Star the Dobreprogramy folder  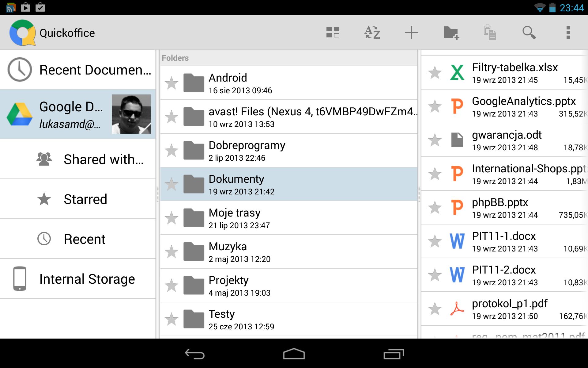coord(171,151)
